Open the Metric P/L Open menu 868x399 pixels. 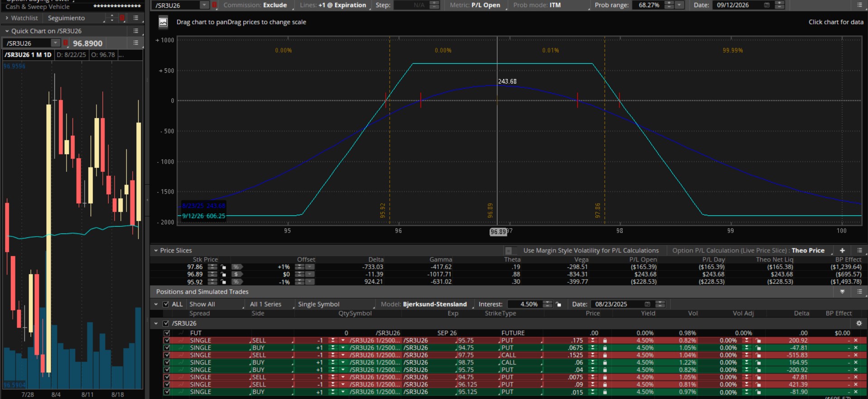coord(485,5)
